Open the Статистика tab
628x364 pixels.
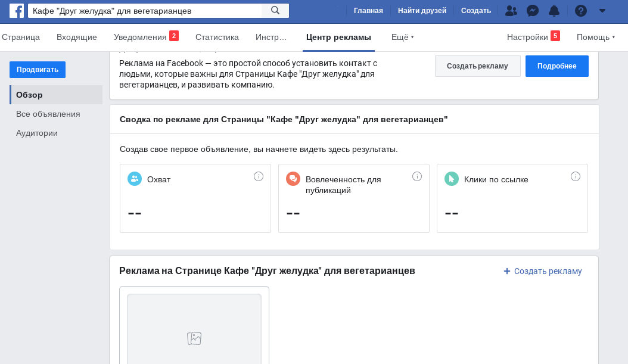(217, 37)
